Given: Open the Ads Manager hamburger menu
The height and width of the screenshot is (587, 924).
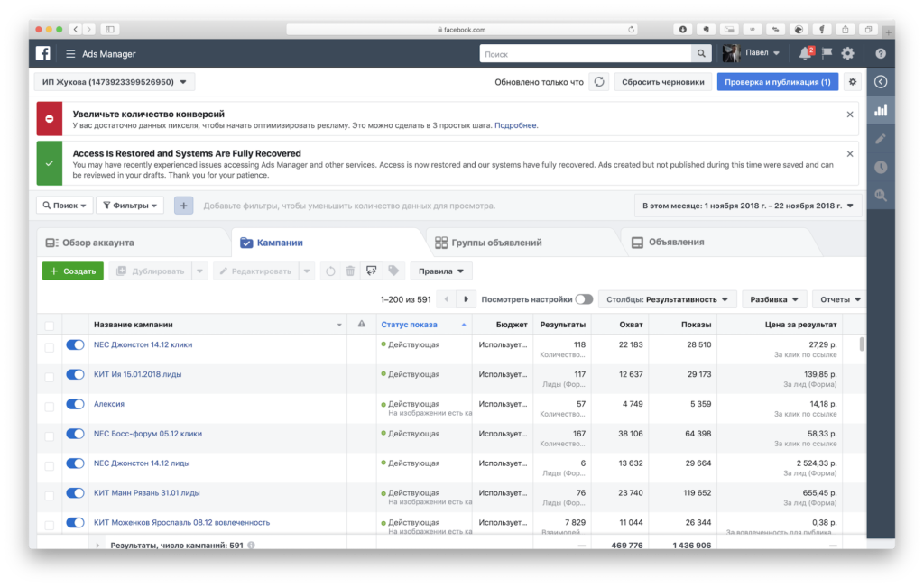Looking at the screenshot, I should click(x=70, y=54).
